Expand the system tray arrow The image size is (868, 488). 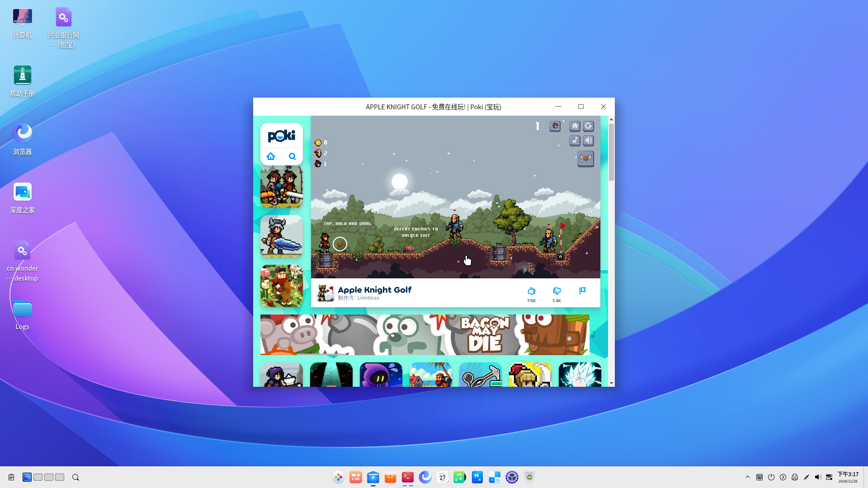point(748,477)
